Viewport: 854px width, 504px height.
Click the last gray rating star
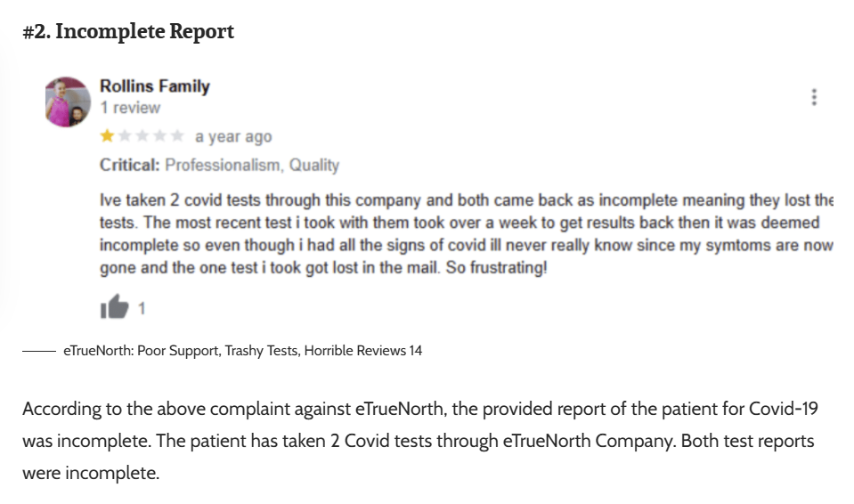tap(177, 136)
